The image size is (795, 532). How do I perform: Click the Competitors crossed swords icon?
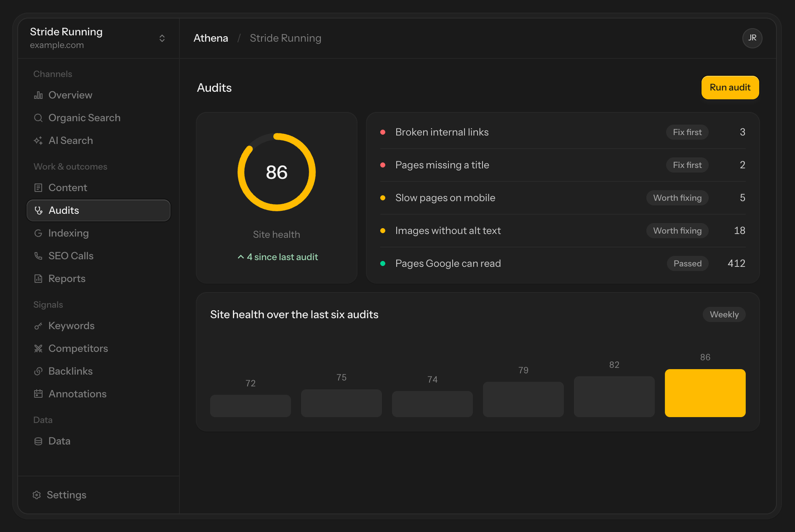coord(38,348)
